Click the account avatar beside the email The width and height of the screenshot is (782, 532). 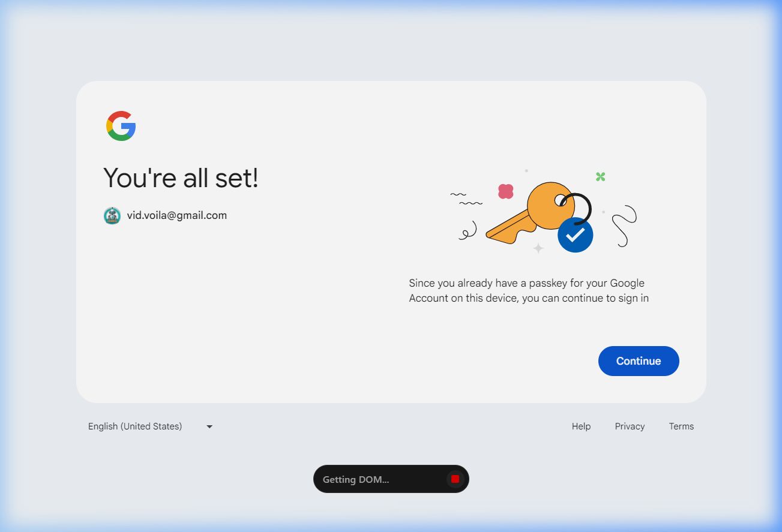click(x=112, y=216)
